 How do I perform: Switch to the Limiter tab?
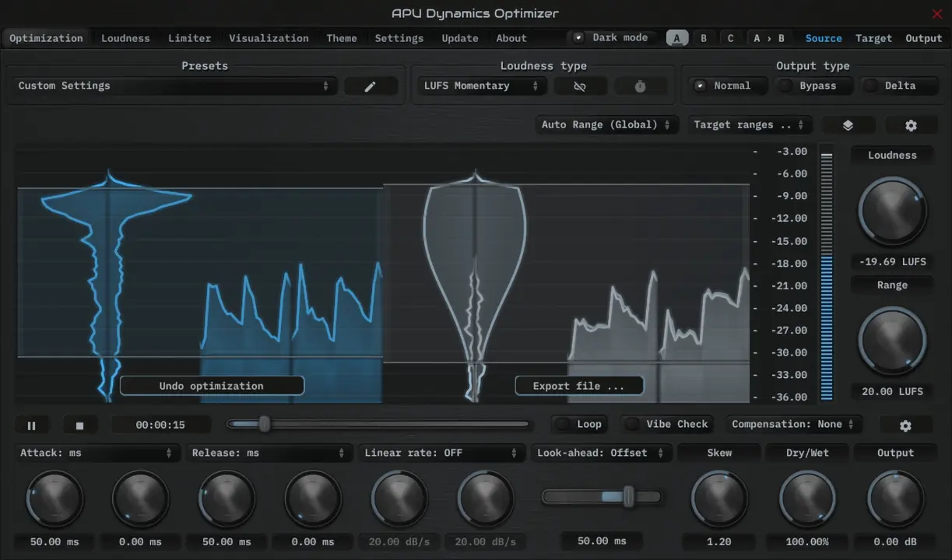[x=189, y=38]
